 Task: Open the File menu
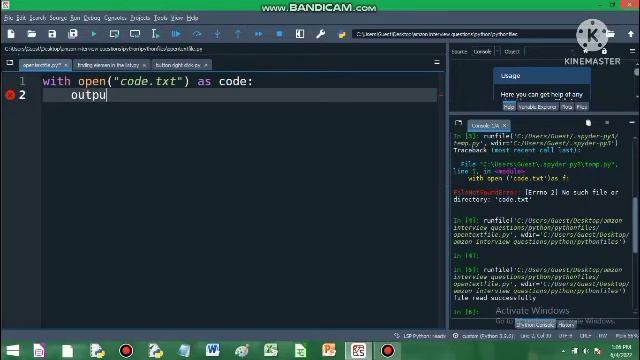(x=9, y=18)
